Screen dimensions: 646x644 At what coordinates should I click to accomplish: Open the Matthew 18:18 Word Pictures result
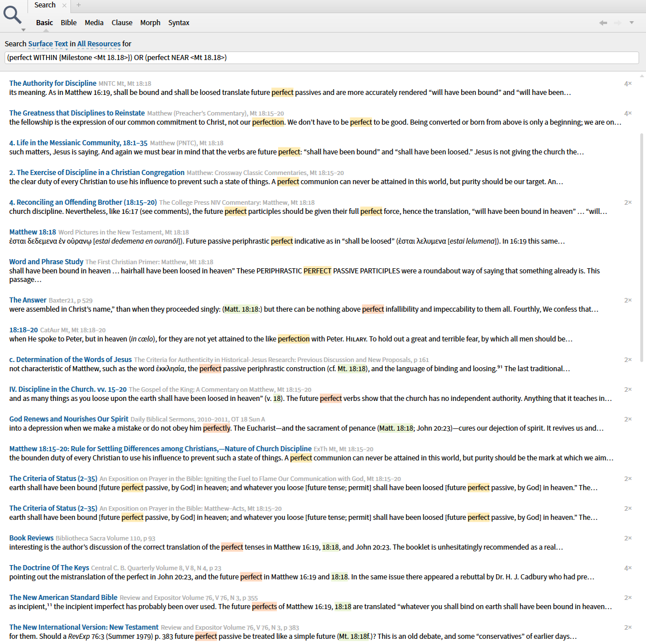33,232
